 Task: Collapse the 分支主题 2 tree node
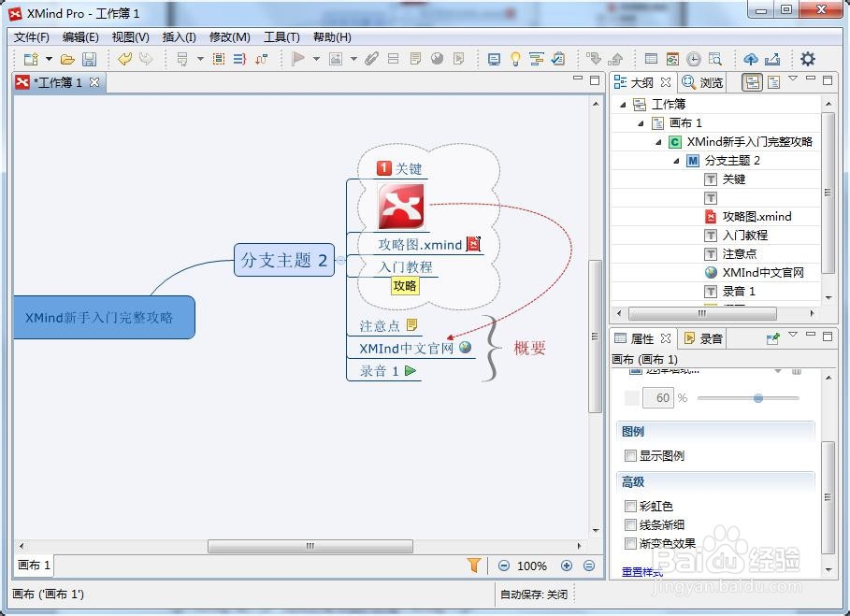click(x=676, y=160)
